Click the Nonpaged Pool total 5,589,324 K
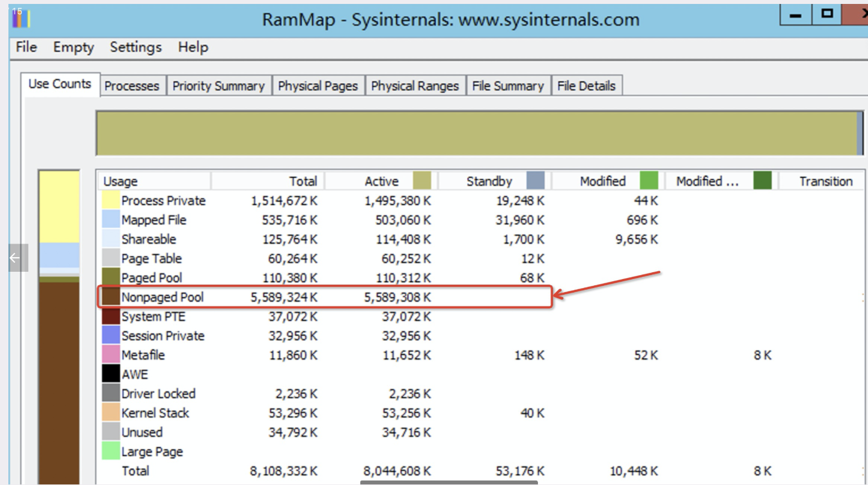868x485 pixels. (x=284, y=297)
